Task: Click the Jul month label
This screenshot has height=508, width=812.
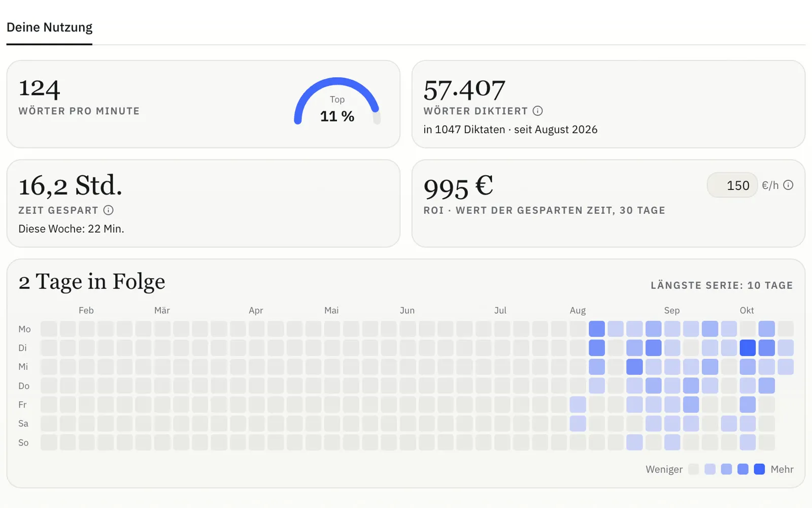Action: [x=500, y=310]
